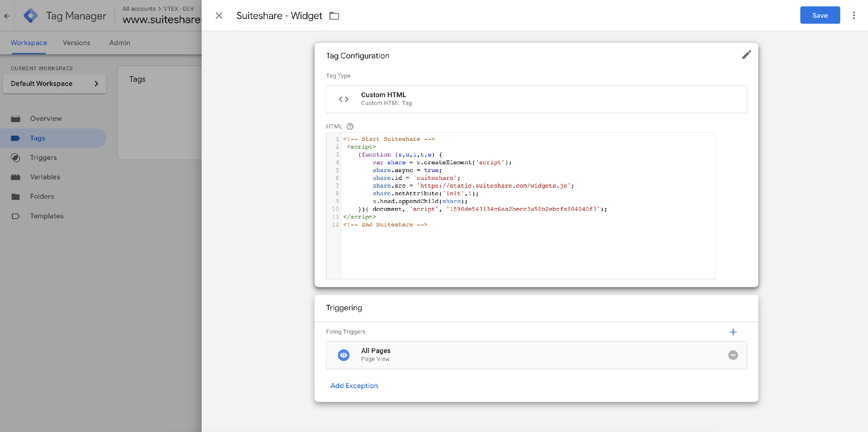Add a firing trigger with the plus icon
The image size is (868, 432).
click(733, 332)
